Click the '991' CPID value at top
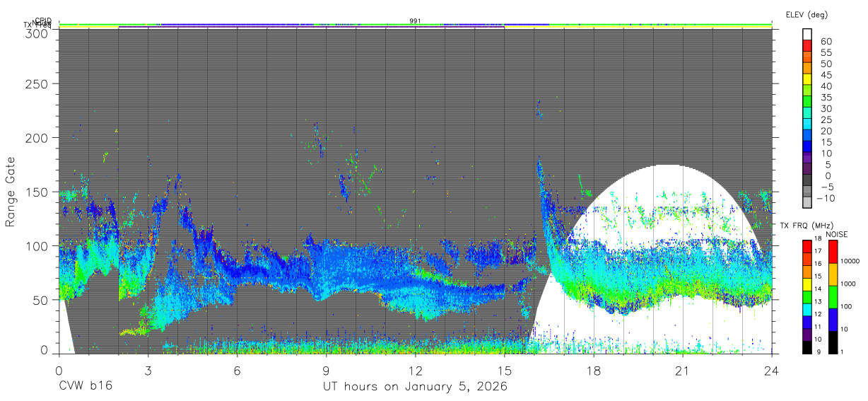Image resolution: width=868 pixels, height=401 pixels. [416, 21]
